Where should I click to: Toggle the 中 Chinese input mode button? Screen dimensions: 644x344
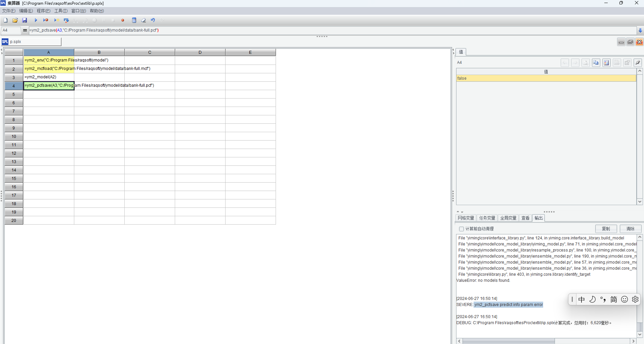(x=581, y=299)
